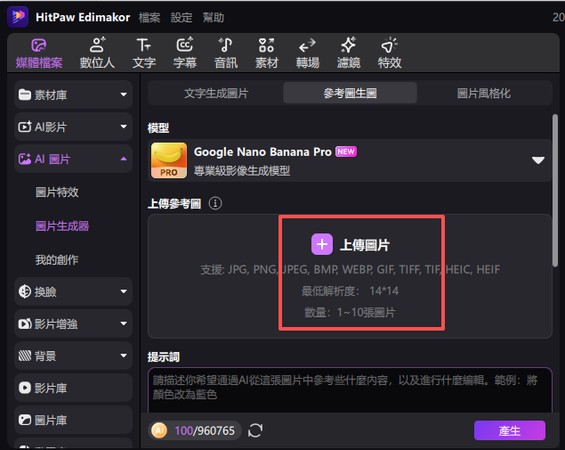The width and height of the screenshot is (565, 450).
Task: Open the 特效 effects tool
Action: coord(390,54)
